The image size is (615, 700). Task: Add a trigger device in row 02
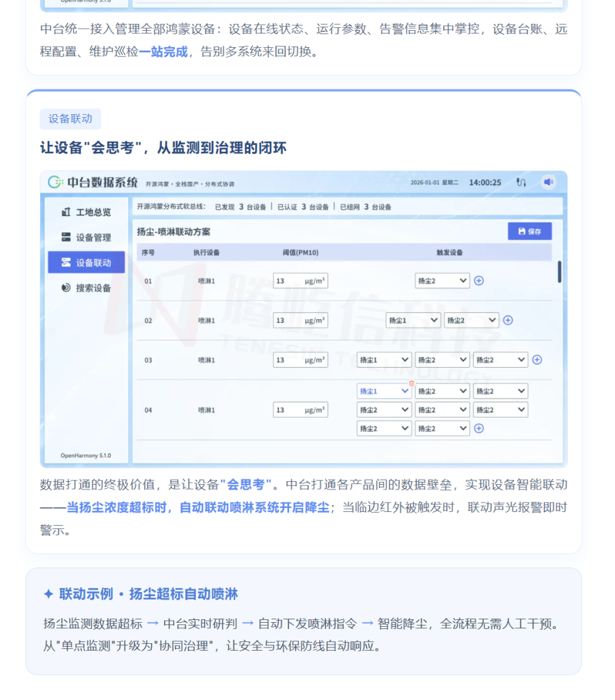(x=508, y=320)
